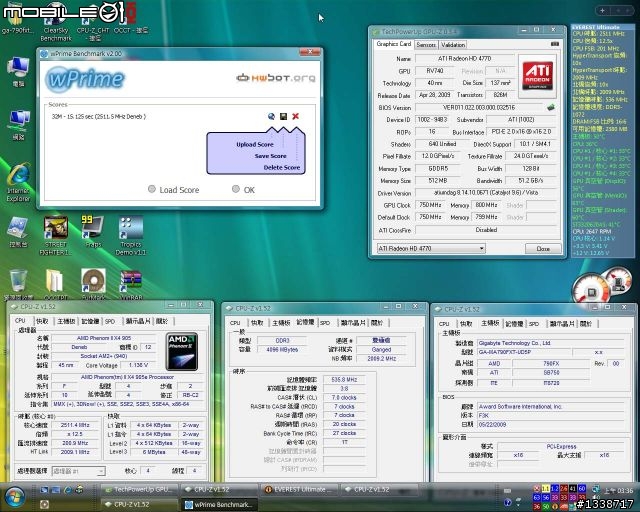Click the floppy disk save icon in wPrime
Image resolution: width=640 pixels, height=512 pixels.
coord(283,116)
